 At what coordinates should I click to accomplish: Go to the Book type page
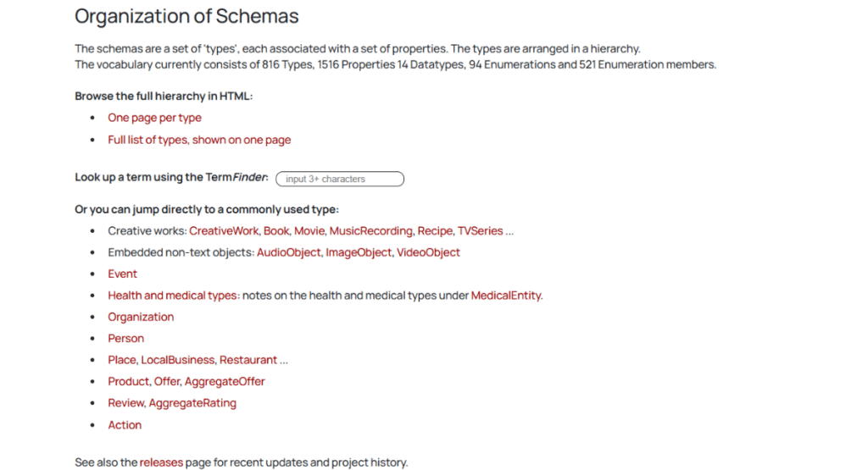click(x=275, y=230)
